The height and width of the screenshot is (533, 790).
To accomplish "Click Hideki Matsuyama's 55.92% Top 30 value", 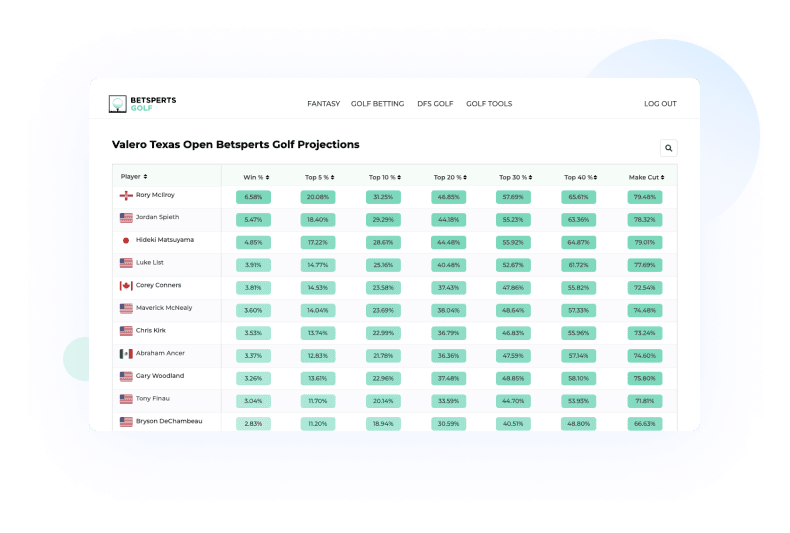I will click(x=513, y=242).
